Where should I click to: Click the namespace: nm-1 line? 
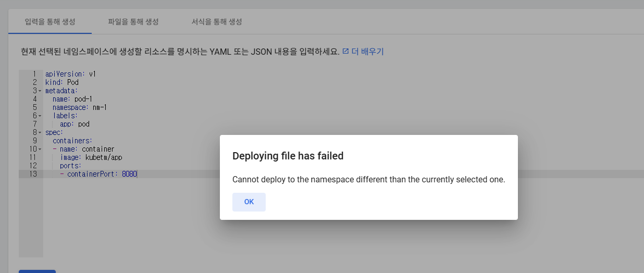click(80, 107)
